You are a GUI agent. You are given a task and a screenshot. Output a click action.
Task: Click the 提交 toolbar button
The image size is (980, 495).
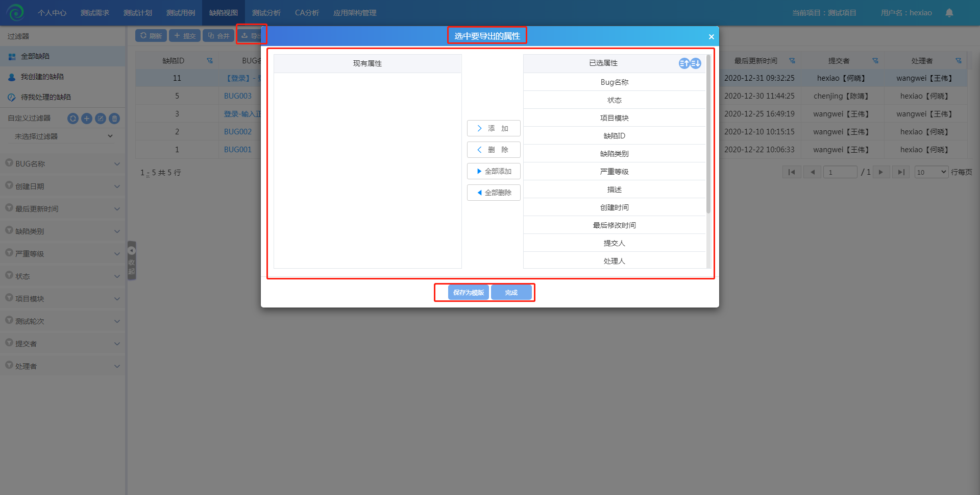tap(185, 36)
